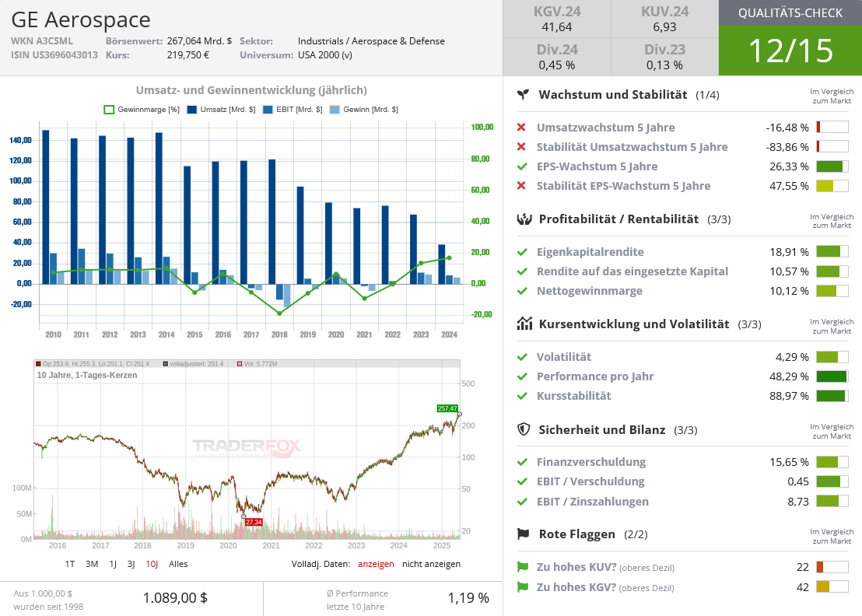Viewport: 862px width, 616px height.
Task: Click the green check beside Kursstabilität
Action: pos(522,396)
